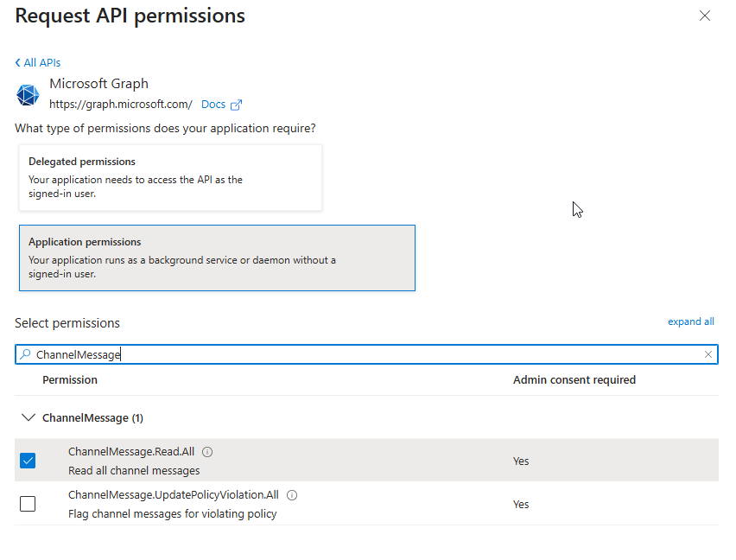This screenshot has height=560, width=736.
Task: Close the Request API permissions panel
Action: (705, 16)
